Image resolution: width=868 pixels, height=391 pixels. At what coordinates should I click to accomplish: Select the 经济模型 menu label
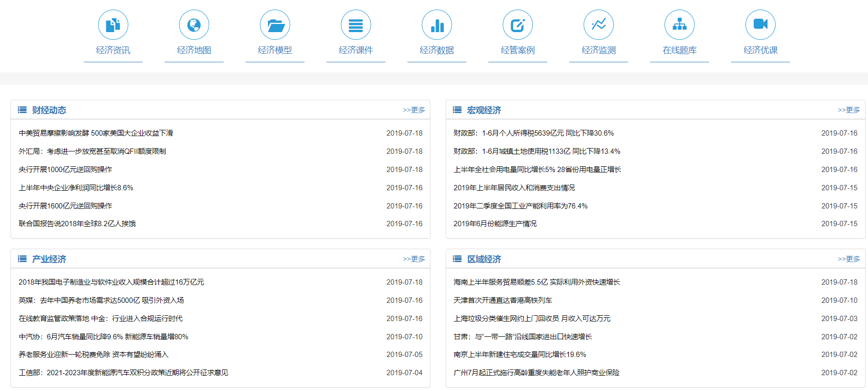[x=275, y=50]
